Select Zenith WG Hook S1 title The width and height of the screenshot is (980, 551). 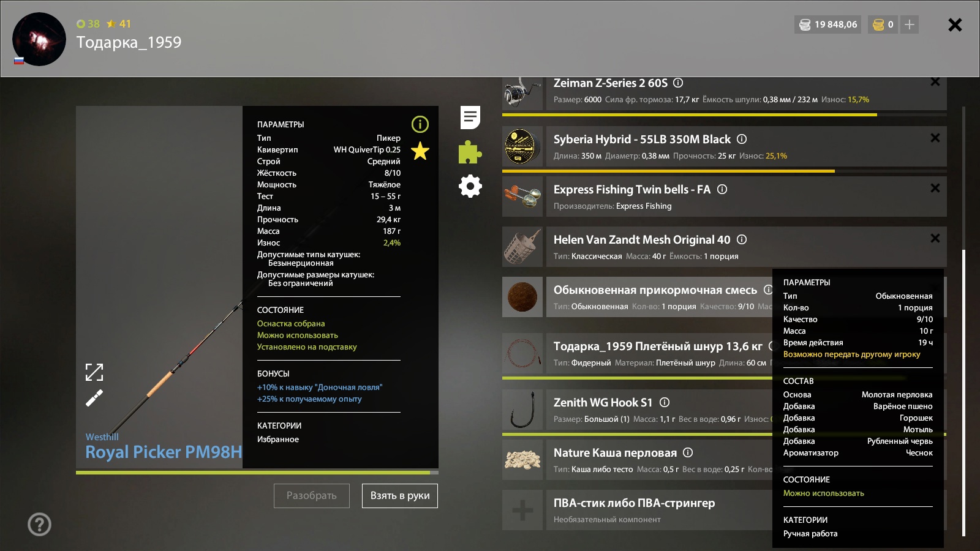click(603, 402)
